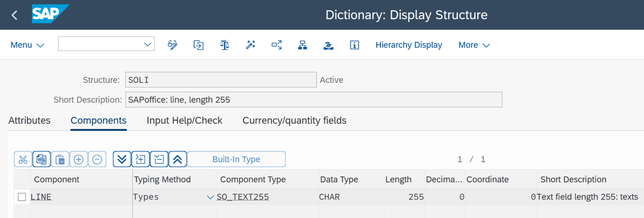Open Typing Method dropdown for LINE
644x218 pixels.
coord(210,197)
